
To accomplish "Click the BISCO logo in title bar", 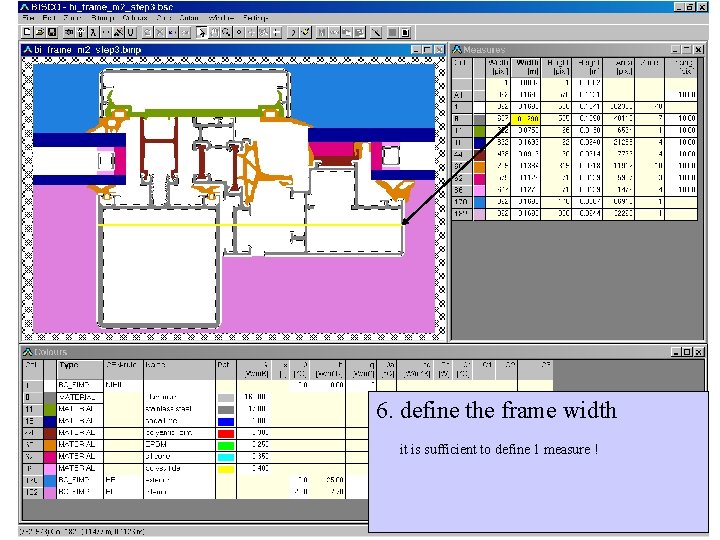I will coord(25,7).
